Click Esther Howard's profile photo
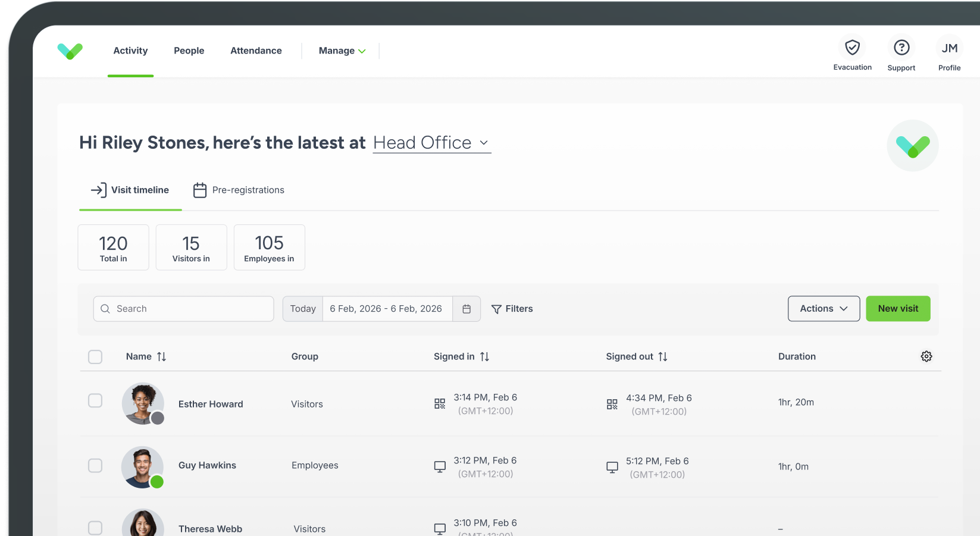Viewport: 980px width, 536px height. 143,403
